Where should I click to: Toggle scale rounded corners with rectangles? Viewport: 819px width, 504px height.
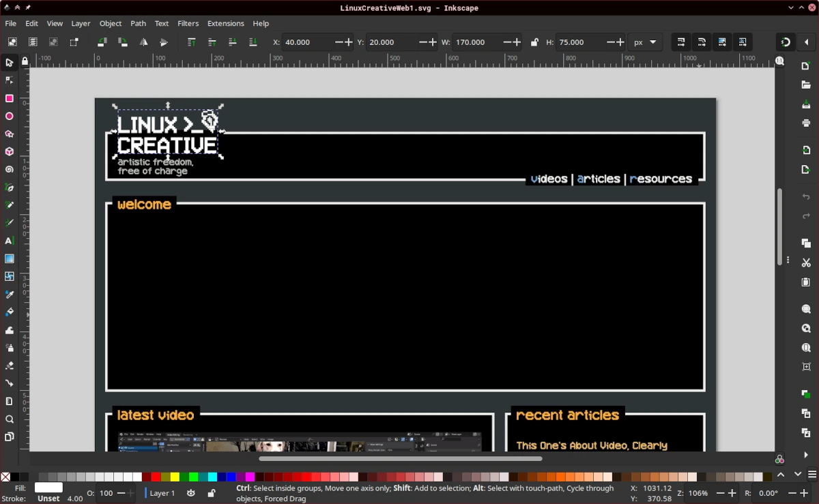pos(702,42)
